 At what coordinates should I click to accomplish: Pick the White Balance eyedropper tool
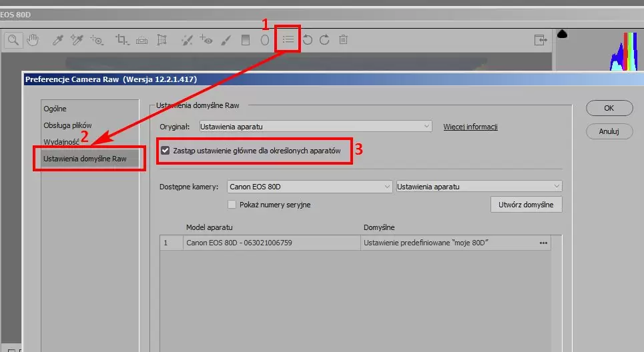click(x=57, y=40)
